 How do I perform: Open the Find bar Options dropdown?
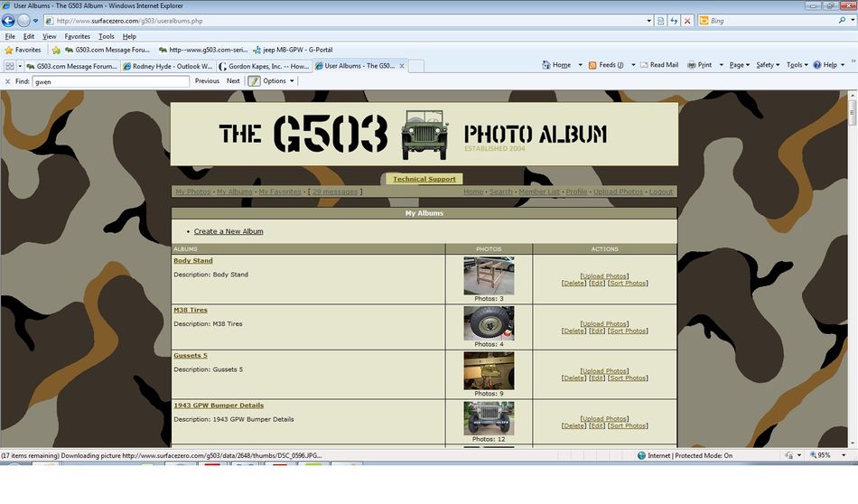click(278, 81)
